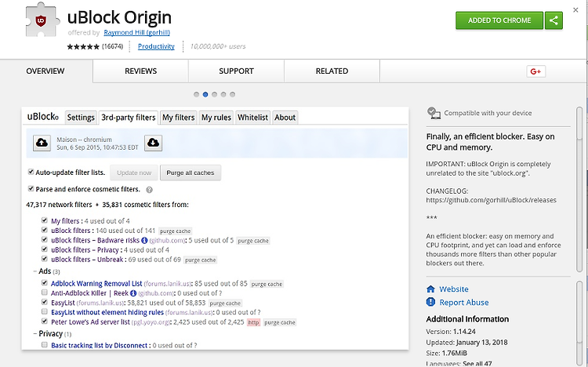The height and width of the screenshot is (367, 588).
Task: Enable Basic tracking list by Disconnect checkbox
Action: (x=44, y=345)
